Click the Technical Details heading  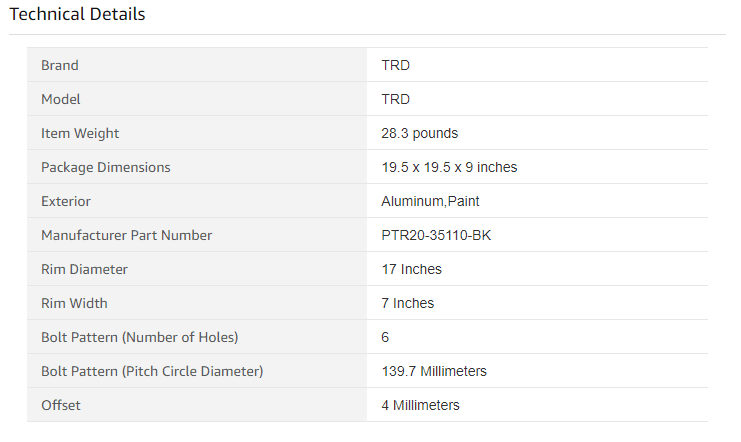coord(77,14)
